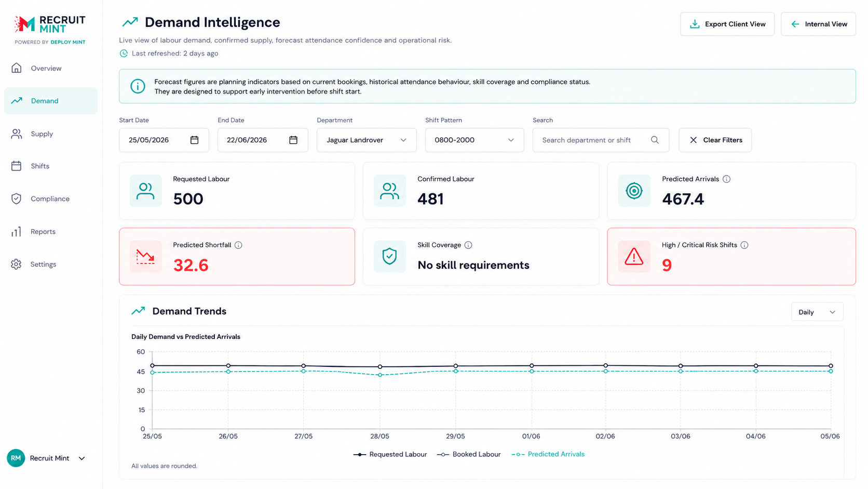Click the risk shifts count 9
Image resolution: width=868 pixels, height=489 pixels.
point(667,265)
